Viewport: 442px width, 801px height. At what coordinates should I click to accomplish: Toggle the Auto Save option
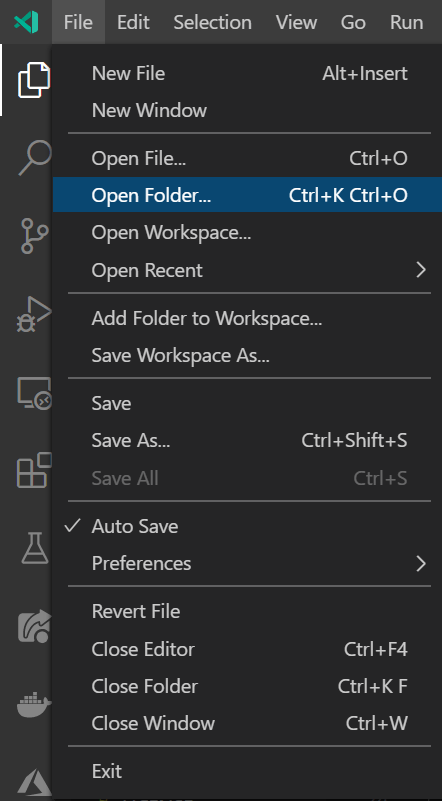click(247, 526)
